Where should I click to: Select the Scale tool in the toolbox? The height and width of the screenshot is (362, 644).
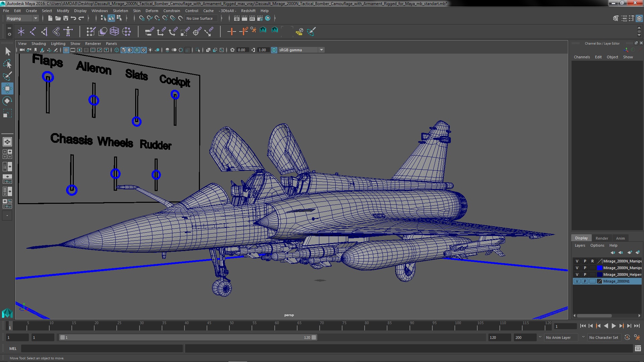click(7, 113)
